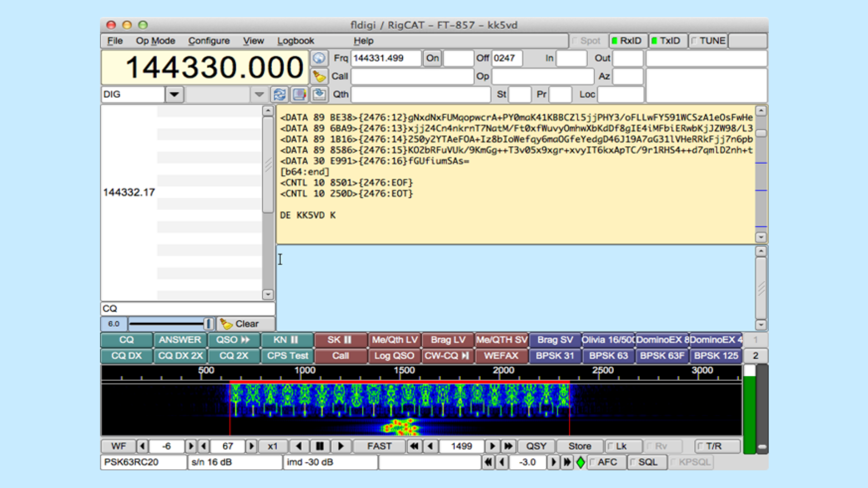
Task: Enable the TUNE toggle
Action: tap(708, 41)
